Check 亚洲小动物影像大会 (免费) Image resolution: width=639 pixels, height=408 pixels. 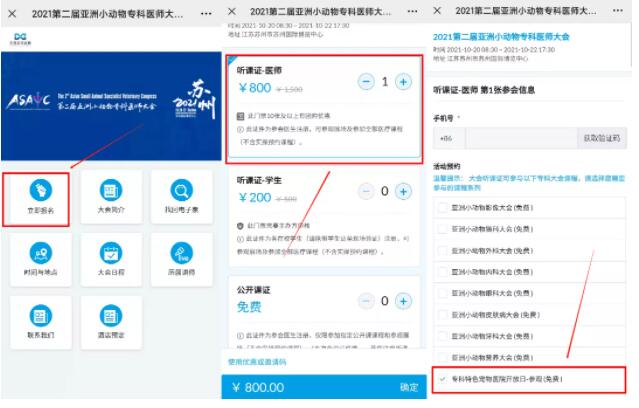[x=443, y=207]
